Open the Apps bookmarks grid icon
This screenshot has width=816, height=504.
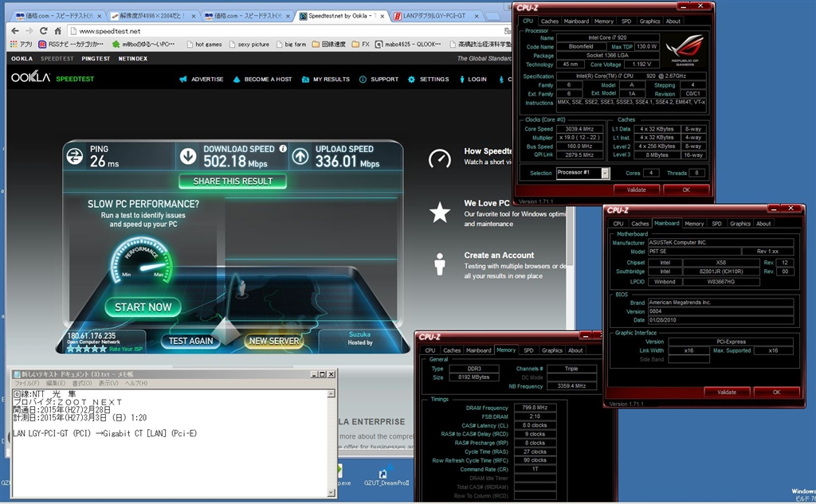(14, 45)
